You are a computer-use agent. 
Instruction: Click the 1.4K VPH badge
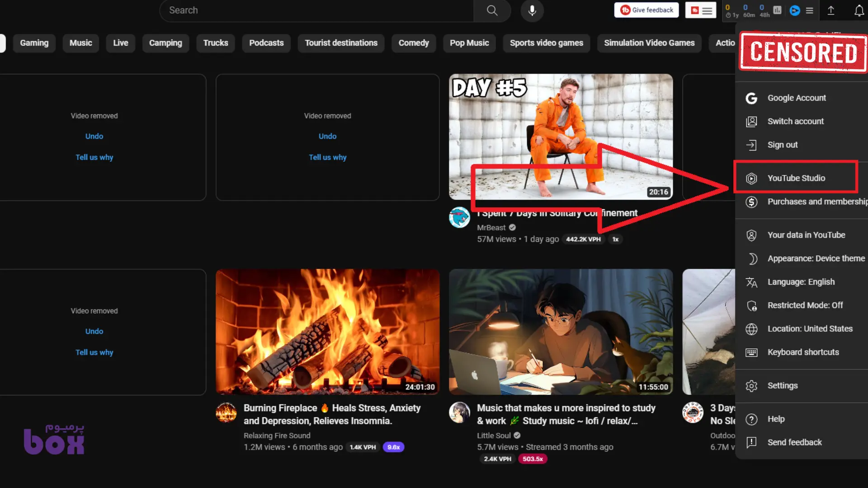click(363, 447)
